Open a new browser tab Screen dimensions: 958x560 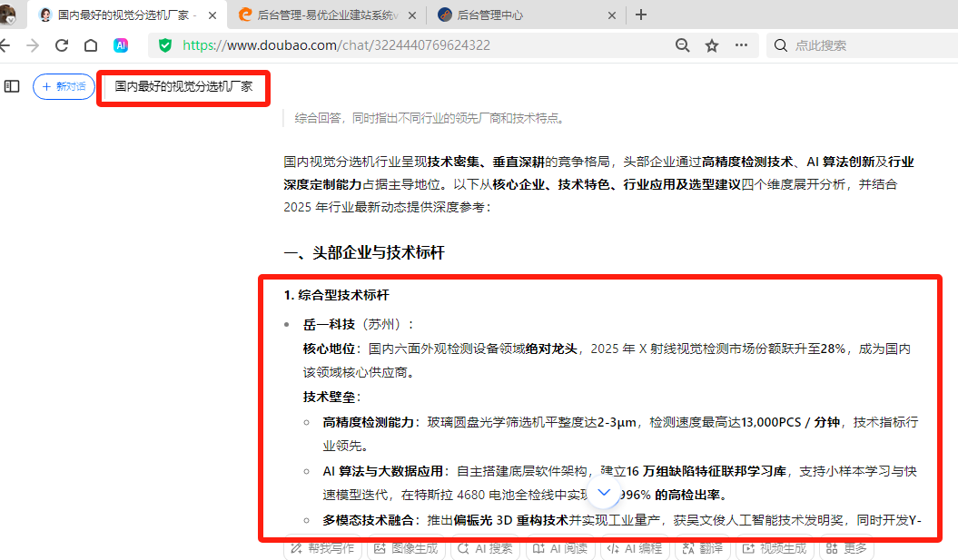coord(641,15)
